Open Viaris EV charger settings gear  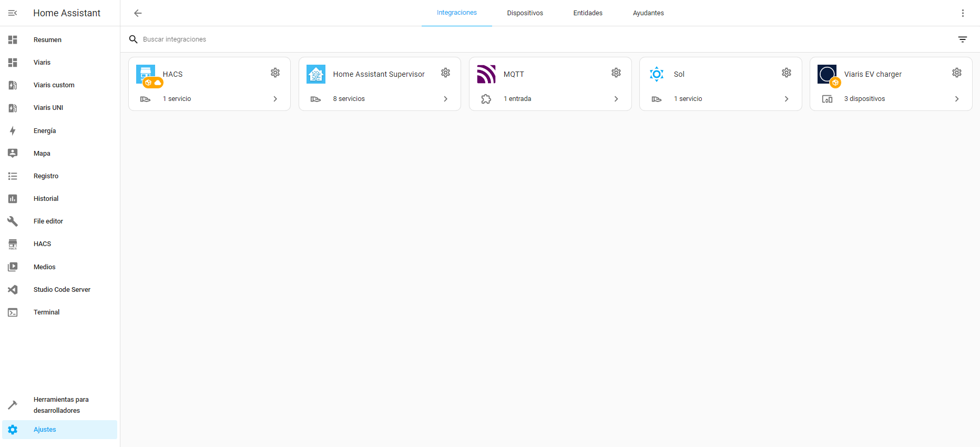click(957, 73)
